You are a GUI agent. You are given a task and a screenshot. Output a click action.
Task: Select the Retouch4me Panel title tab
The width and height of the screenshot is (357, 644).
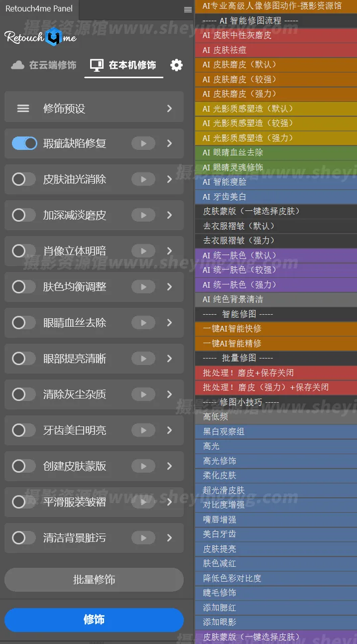39,8
